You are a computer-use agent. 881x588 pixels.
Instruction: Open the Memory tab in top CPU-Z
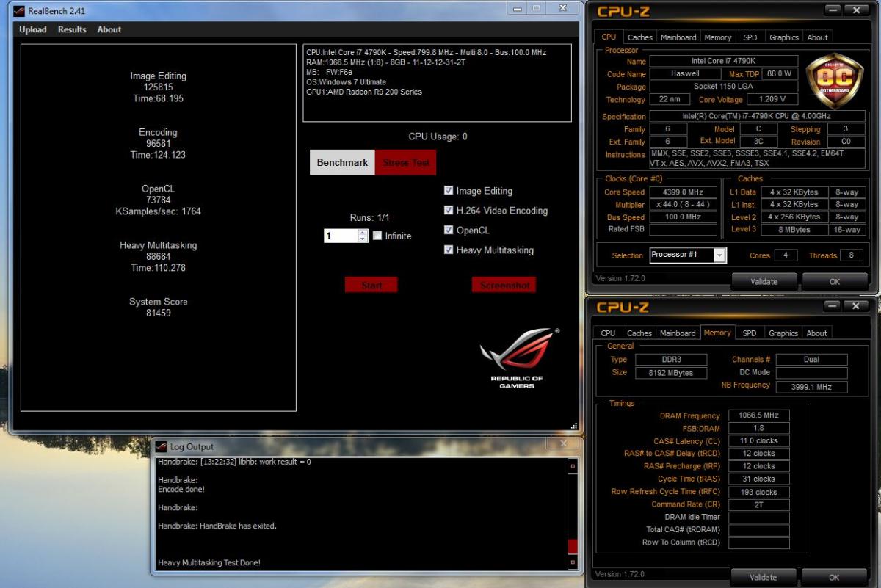pyautogui.click(x=717, y=37)
